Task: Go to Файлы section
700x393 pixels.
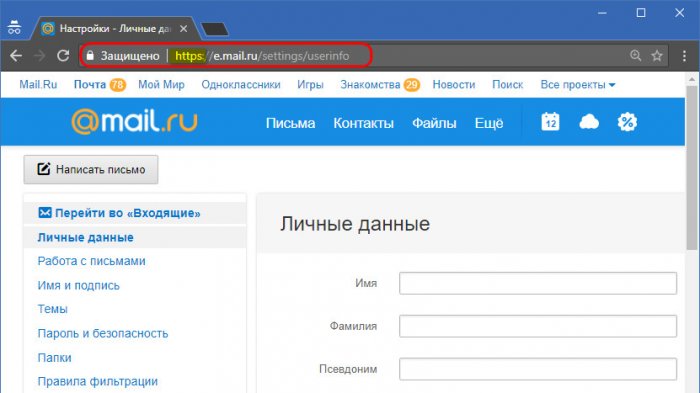Action: [x=434, y=123]
